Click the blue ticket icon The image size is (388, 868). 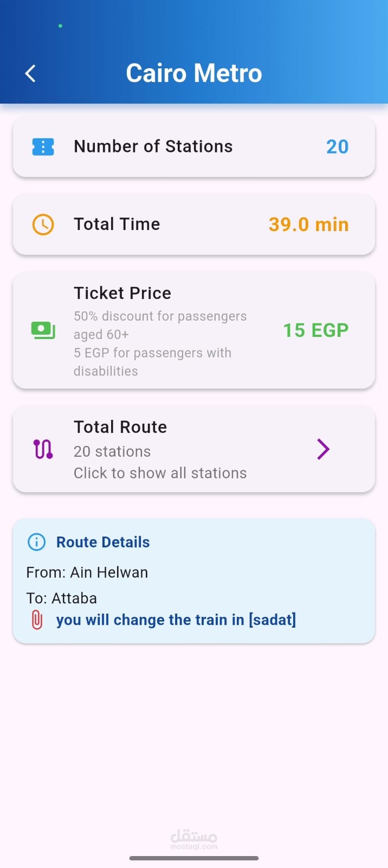point(43,146)
